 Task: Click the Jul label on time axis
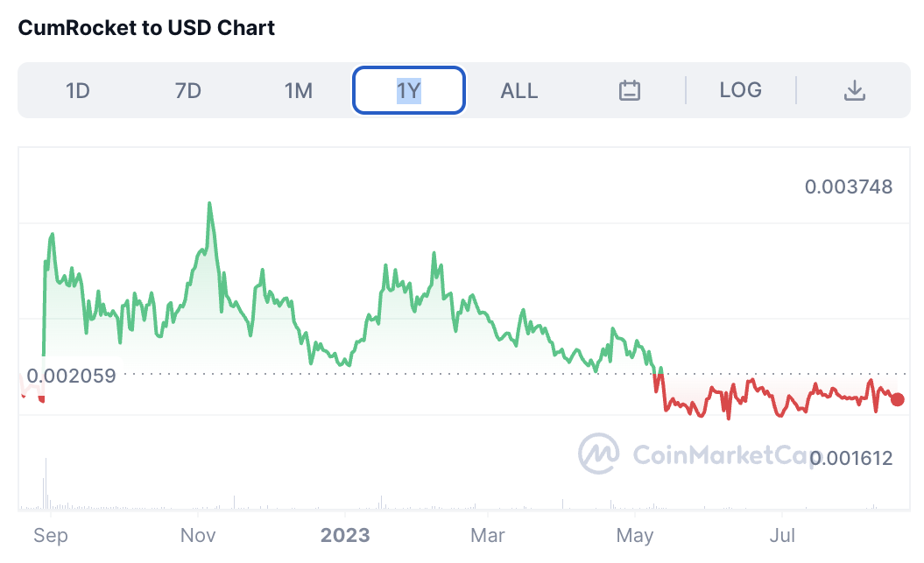pos(781,535)
